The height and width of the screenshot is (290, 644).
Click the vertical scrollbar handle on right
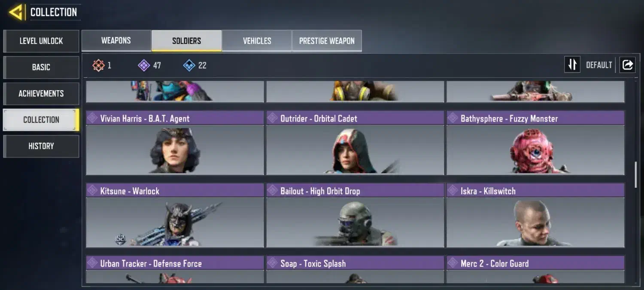coord(636,174)
